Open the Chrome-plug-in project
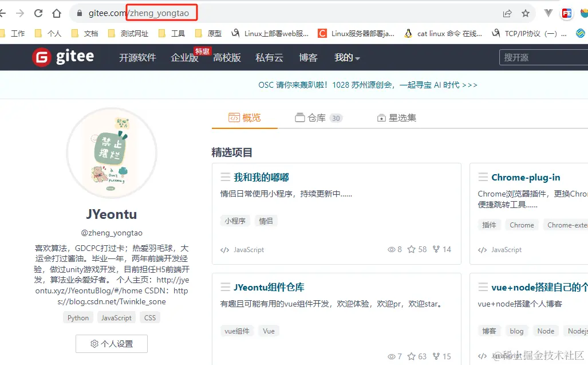Screen dimensions: 588x365 (526, 178)
